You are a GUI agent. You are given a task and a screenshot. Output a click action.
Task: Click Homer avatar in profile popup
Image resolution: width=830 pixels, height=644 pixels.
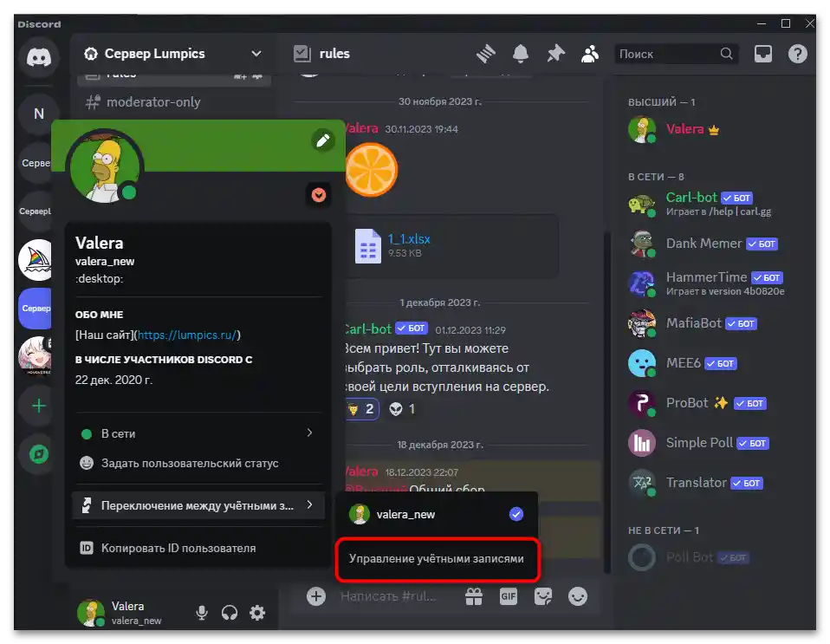tap(105, 166)
